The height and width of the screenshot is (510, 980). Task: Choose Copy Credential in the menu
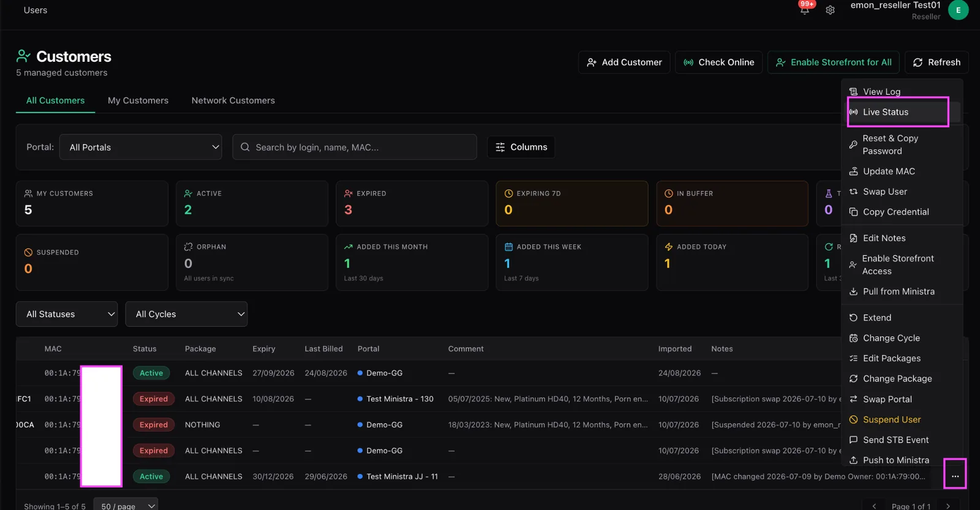(902, 212)
